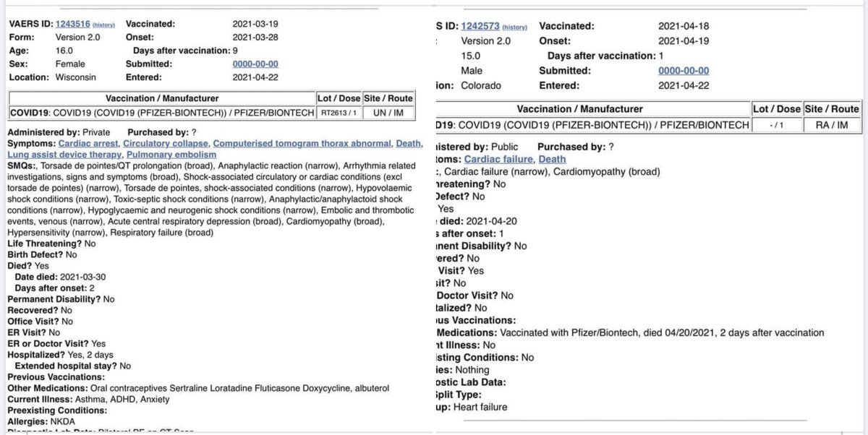
Task: Select 'Heart failure' write-up text
Action: (480, 407)
